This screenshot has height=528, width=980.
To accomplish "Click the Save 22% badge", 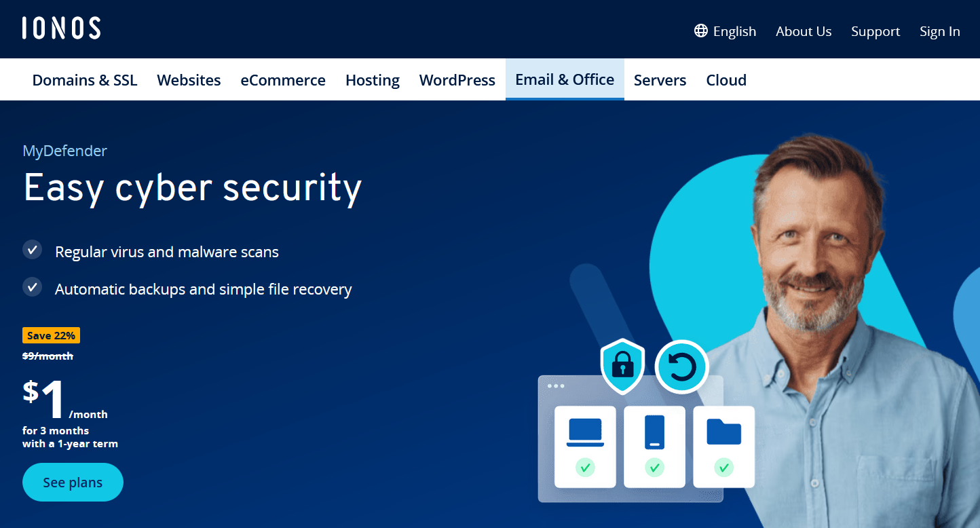I will click(x=52, y=335).
